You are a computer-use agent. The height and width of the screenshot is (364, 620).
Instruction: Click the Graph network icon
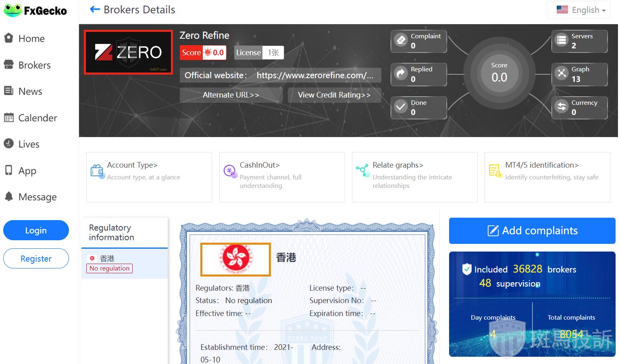562,73
